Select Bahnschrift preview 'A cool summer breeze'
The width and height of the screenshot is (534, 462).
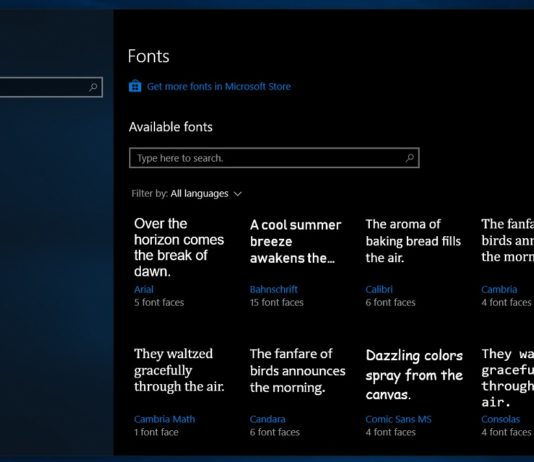[295, 241]
